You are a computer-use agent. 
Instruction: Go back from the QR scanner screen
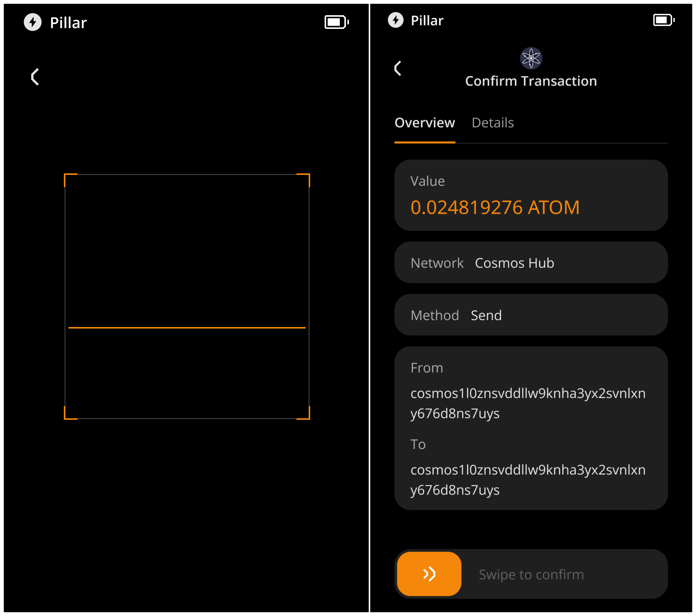[35, 77]
